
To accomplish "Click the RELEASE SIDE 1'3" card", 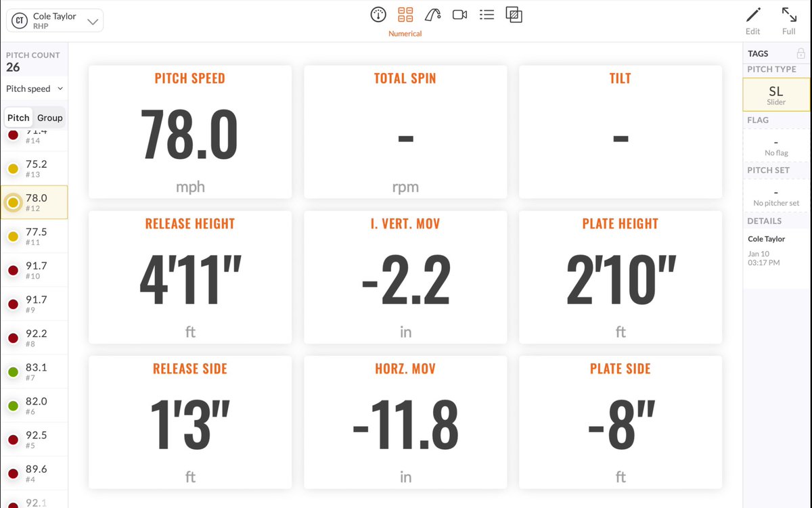I will (190, 422).
